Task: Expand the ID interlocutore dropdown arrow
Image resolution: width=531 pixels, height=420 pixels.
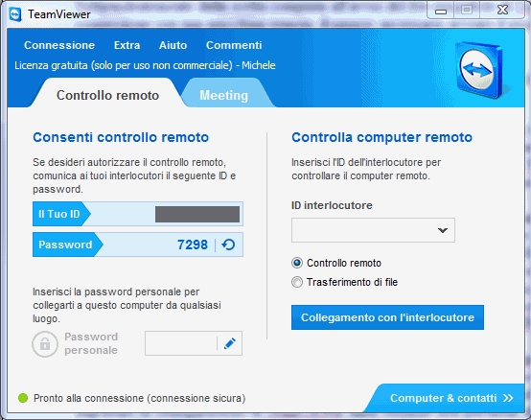Action: (442, 230)
